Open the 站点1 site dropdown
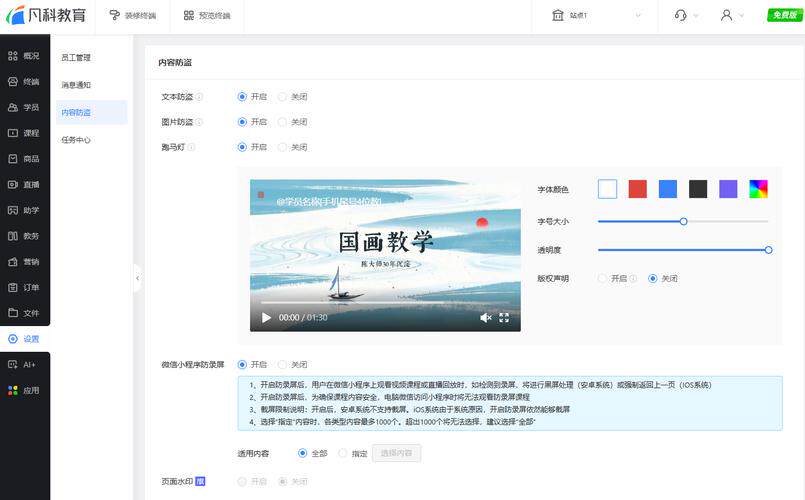805x500 pixels. coord(596,15)
